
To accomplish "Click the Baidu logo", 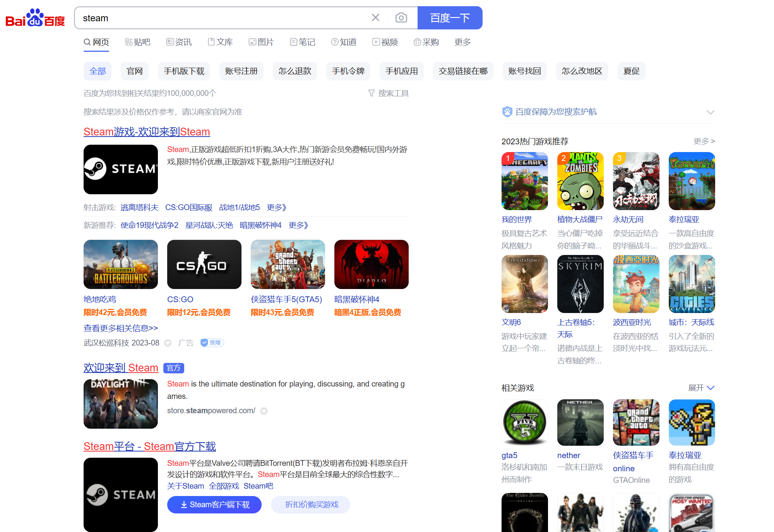I will click(35, 18).
